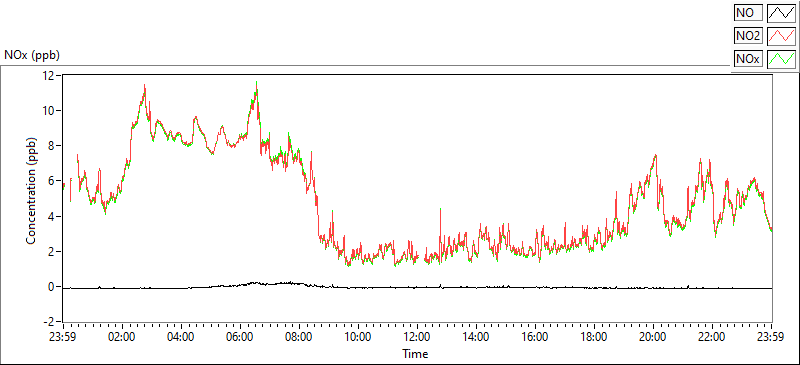Click the y-axis value 6

tap(52, 181)
